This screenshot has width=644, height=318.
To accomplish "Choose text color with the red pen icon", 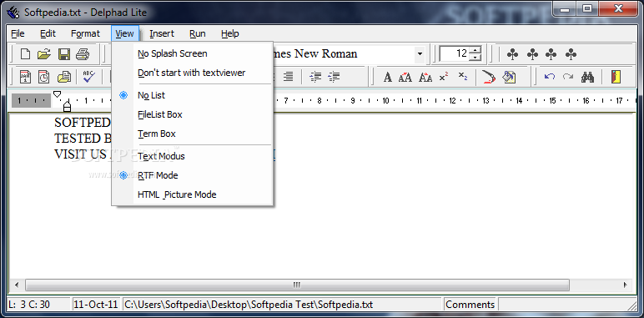I will coord(489,77).
